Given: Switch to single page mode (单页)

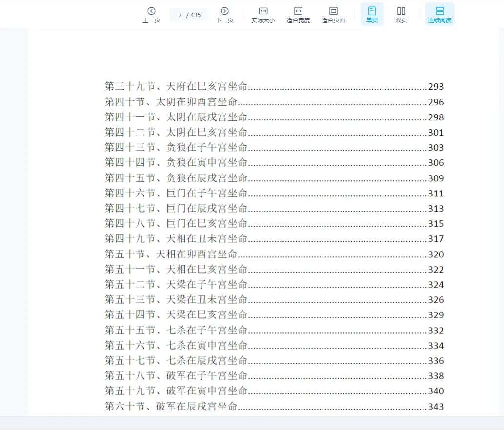Looking at the screenshot, I should click(x=372, y=15).
